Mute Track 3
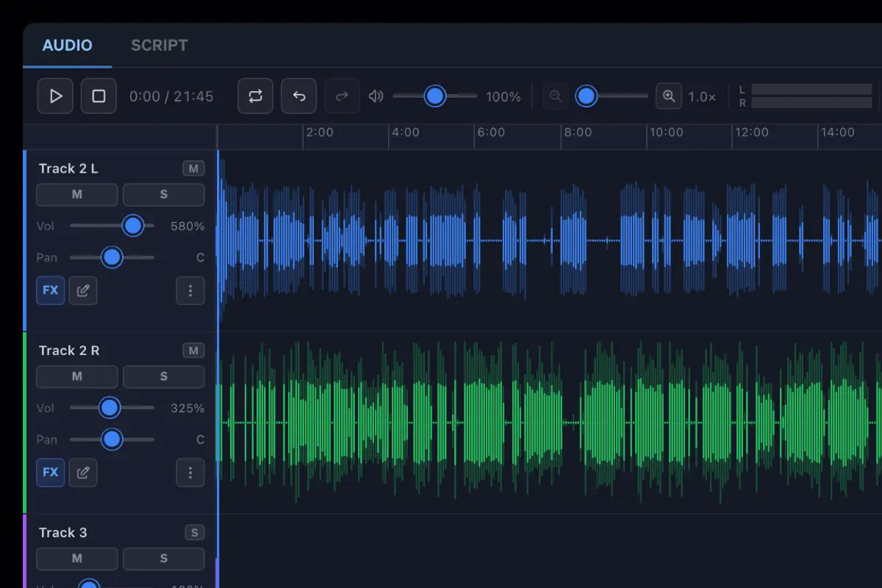Screen dimensions: 882x588 tap(77, 559)
